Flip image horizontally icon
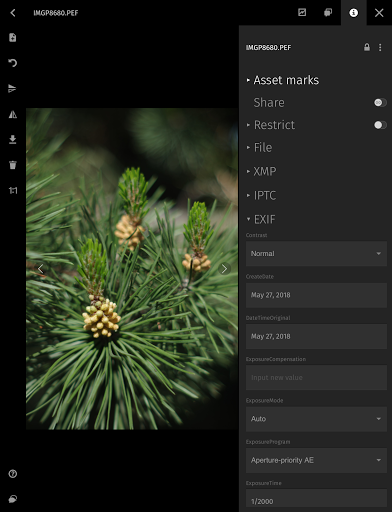The height and width of the screenshot is (512, 392). pyautogui.click(x=13, y=114)
